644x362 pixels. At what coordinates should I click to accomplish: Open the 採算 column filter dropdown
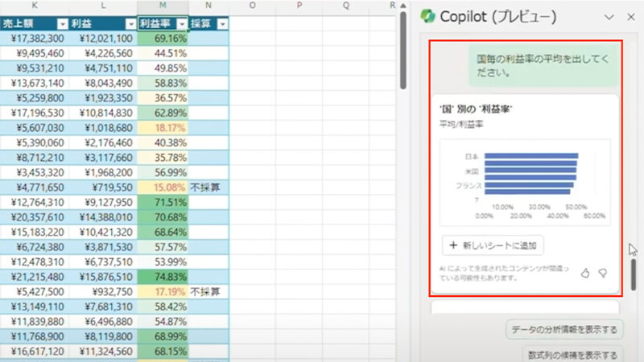(222, 24)
